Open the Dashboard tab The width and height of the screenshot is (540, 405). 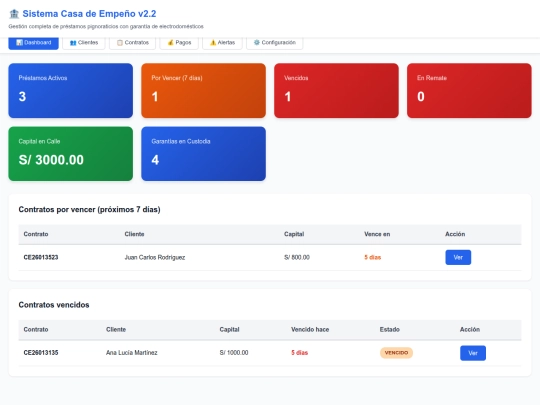click(x=33, y=43)
